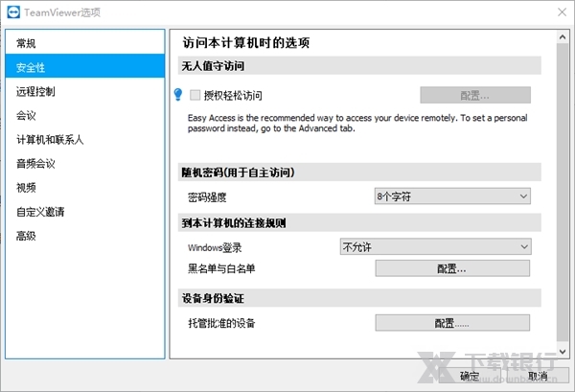
Task: Click the TeamViewer logo icon in title bar
Action: pyautogui.click(x=13, y=12)
